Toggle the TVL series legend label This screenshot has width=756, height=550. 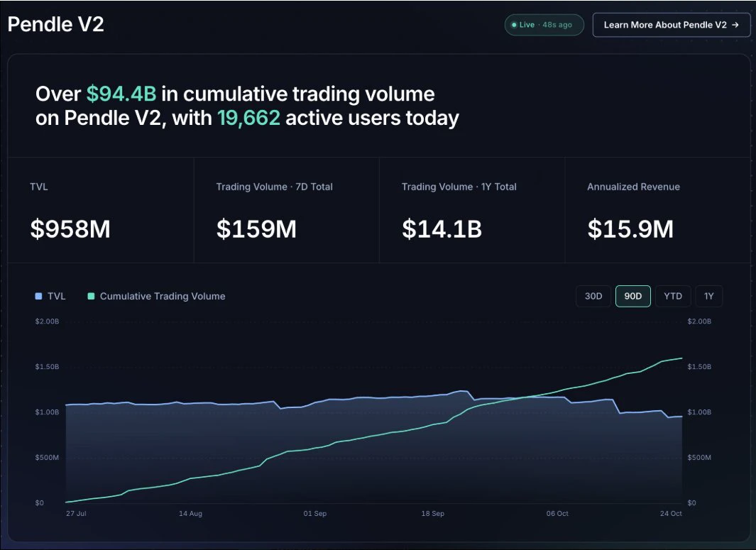[x=56, y=296]
